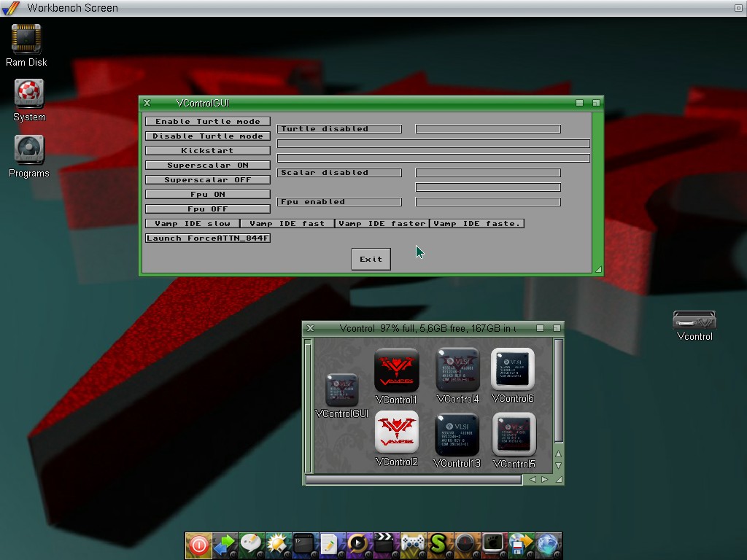Click the Vcontrol window vertical scrollbar
Screen dimensions: 747x560
pyautogui.click(x=559, y=390)
